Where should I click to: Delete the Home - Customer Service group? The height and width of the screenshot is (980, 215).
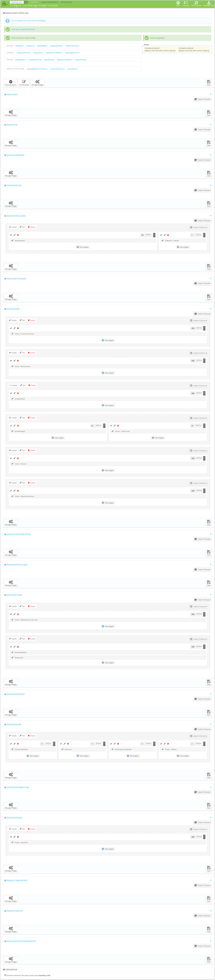pyautogui.click(x=31, y=320)
